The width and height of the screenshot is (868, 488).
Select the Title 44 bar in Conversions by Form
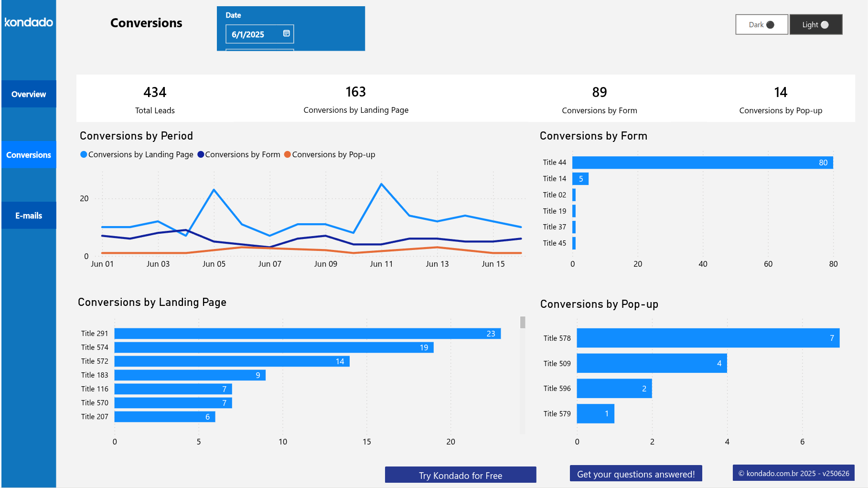point(702,163)
